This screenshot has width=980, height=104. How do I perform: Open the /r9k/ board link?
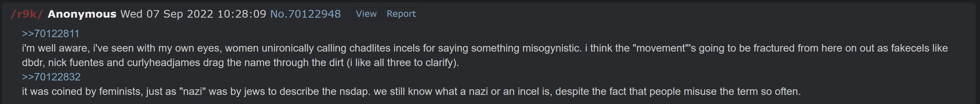tap(27, 14)
